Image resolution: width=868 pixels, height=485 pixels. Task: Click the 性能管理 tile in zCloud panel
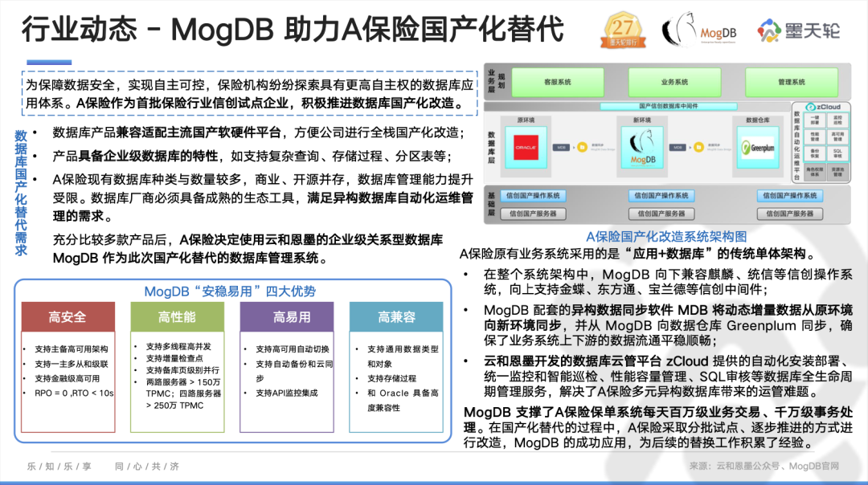coord(815,137)
